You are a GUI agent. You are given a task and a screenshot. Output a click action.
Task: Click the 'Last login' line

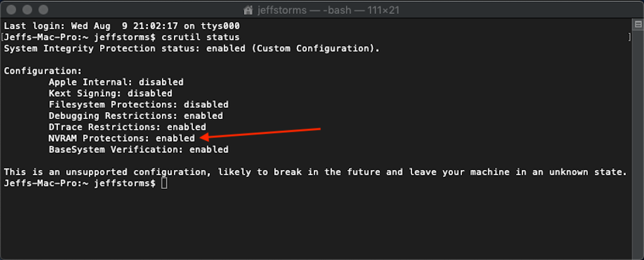122,26
